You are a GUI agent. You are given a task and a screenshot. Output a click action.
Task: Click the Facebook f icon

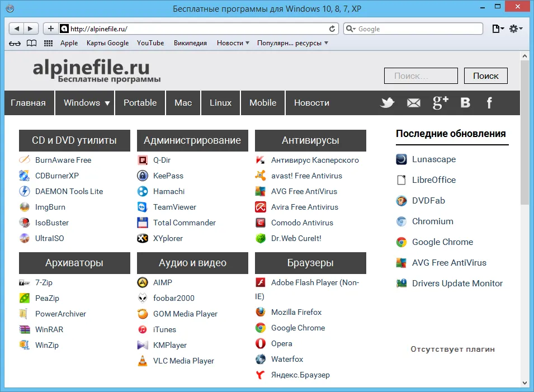pyautogui.click(x=489, y=102)
